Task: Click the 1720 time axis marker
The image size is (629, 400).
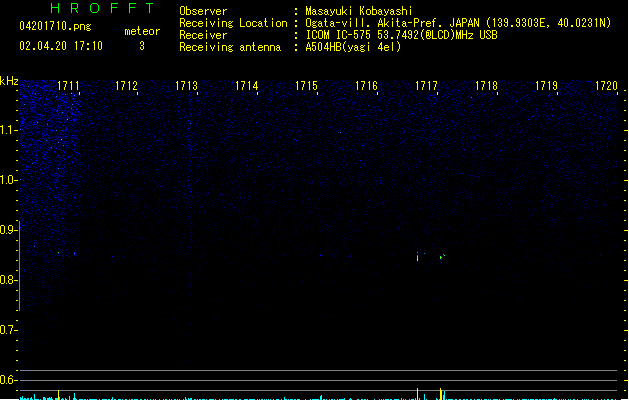Action: pos(606,86)
